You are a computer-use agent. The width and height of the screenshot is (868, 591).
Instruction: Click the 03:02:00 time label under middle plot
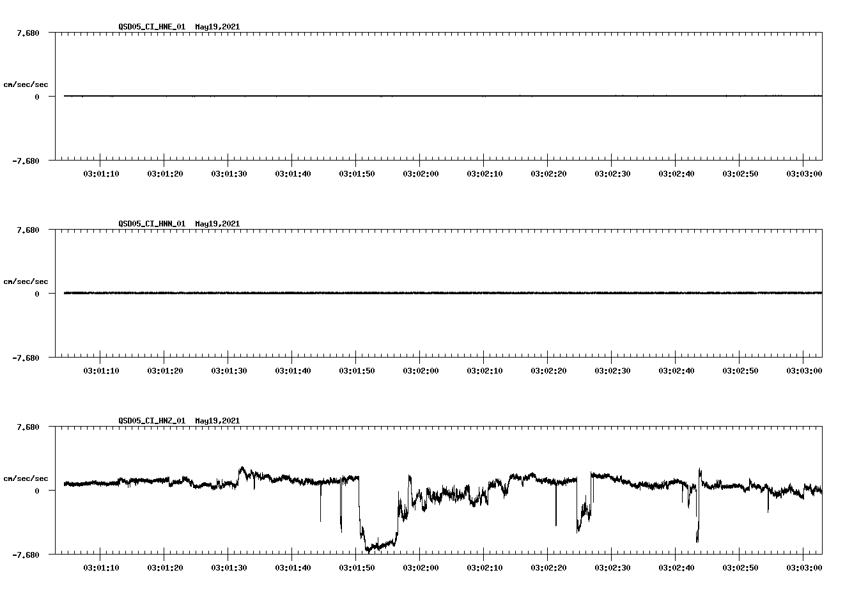tap(420, 369)
